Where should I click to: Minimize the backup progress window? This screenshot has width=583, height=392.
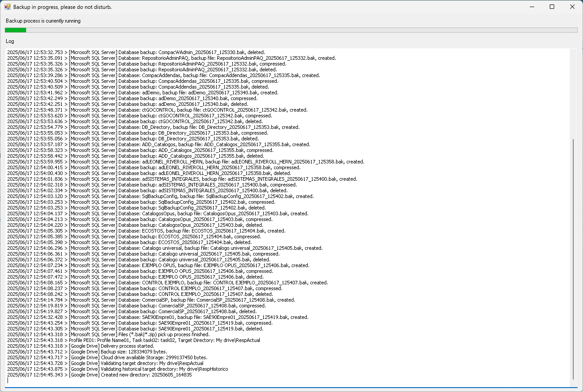click(531, 7)
